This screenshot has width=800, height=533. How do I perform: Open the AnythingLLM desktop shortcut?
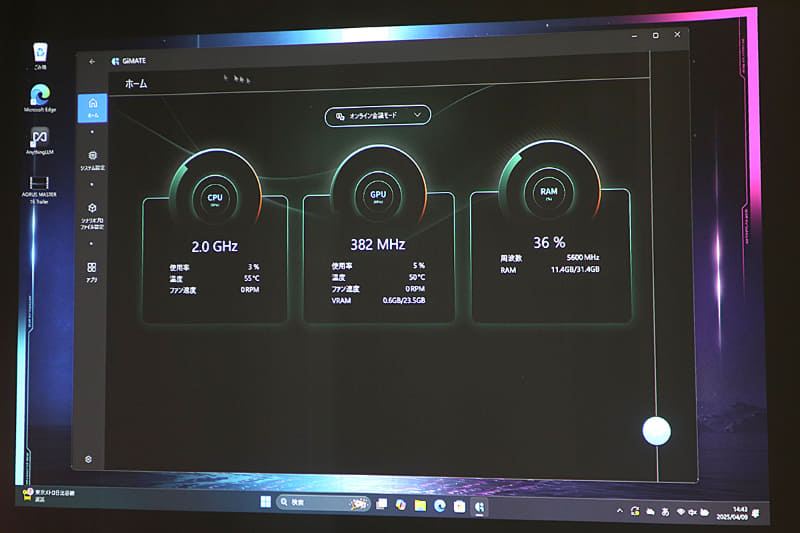click(x=40, y=141)
